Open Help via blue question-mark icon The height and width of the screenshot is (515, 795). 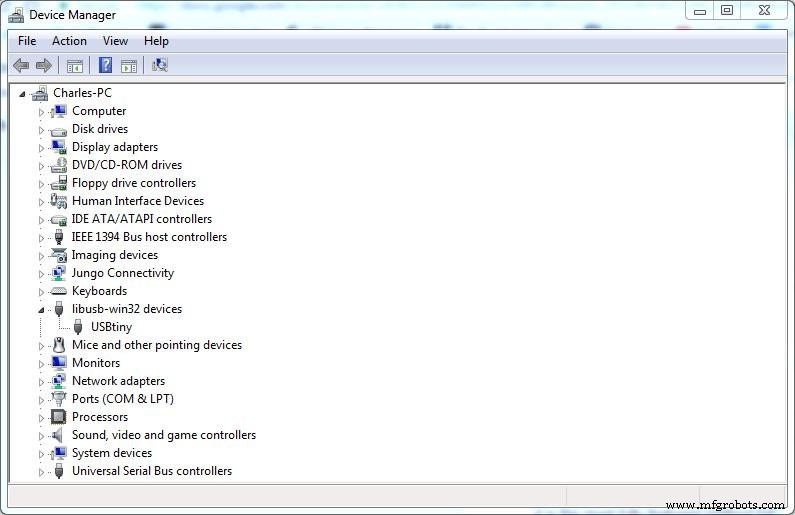tap(105, 65)
